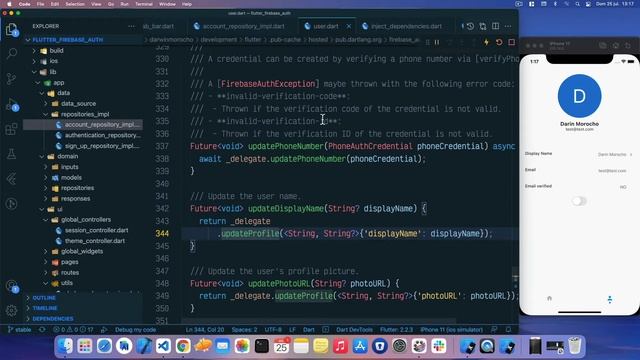
Task: Open the Manage settings gear
Action: click(x=11, y=311)
